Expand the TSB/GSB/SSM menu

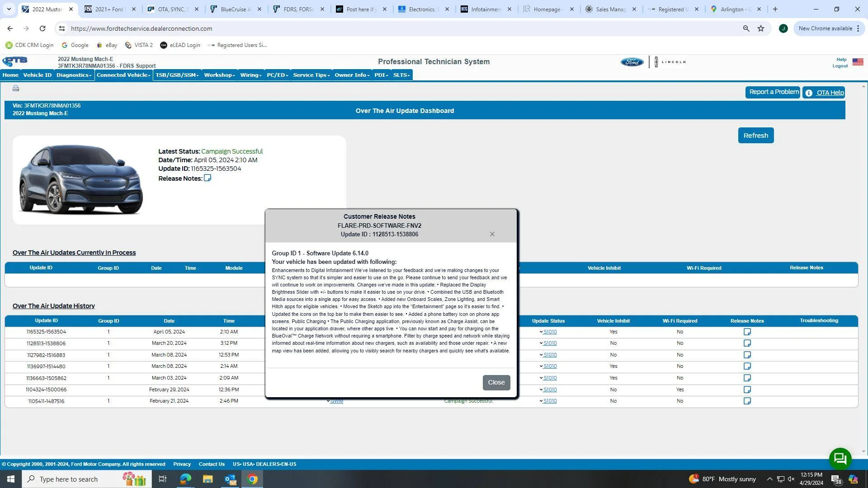[x=177, y=75]
